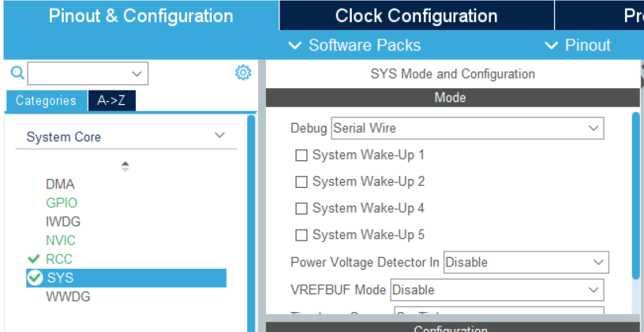Click the sort arrows above DMA
The width and height of the screenshot is (644, 332).
pos(125,166)
